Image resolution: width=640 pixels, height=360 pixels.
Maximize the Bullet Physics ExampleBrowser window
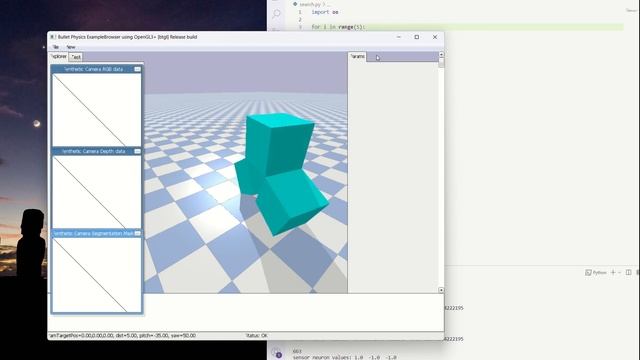pos(417,37)
